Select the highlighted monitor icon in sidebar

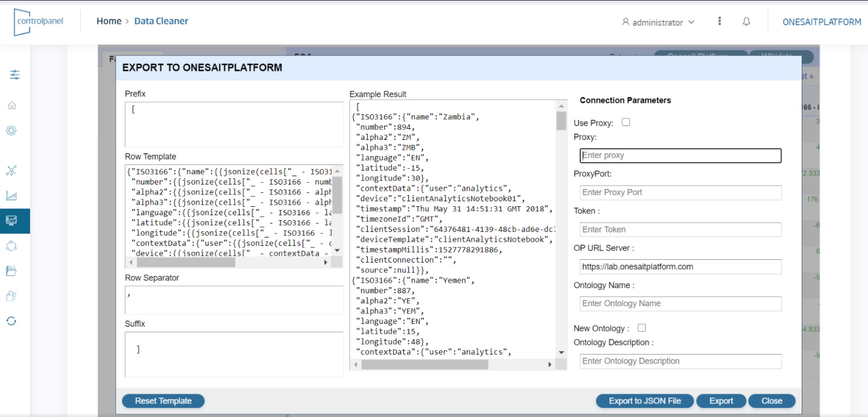(11, 221)
